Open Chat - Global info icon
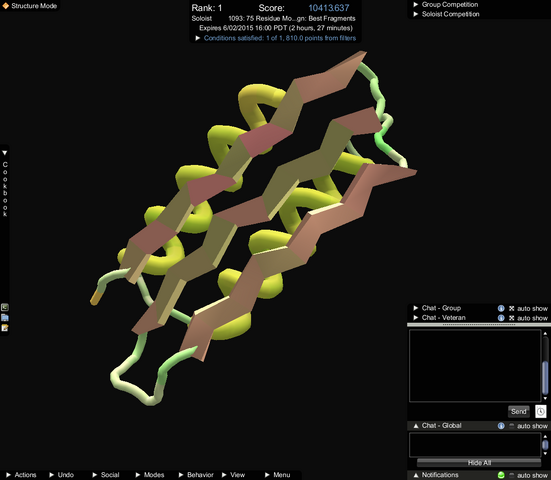The height and width of the screenshot is (480, 551). [501, 426]
